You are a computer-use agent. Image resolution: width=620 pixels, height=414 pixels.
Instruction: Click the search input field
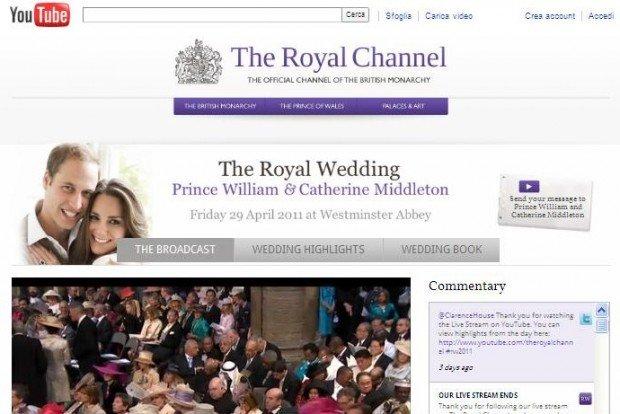pyautogui.click(x=212, y=15)
